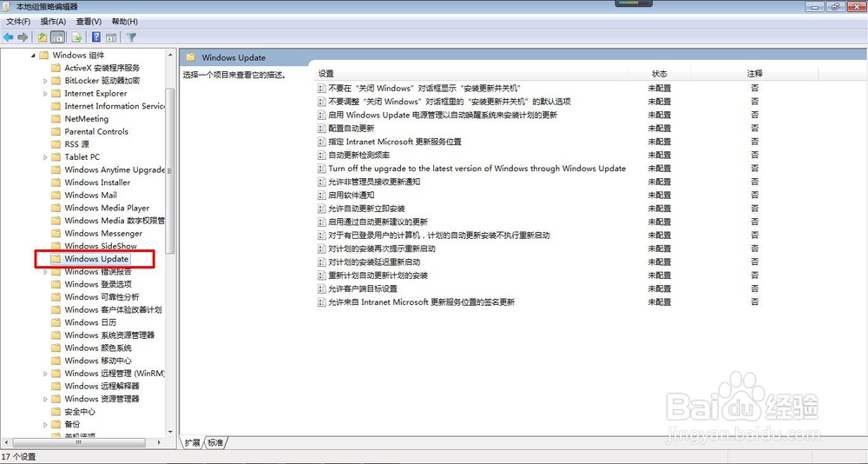Select Windows 颜色系统 in the tree
The width and height of the screenshot is (868, 464).
coord(98,348)
